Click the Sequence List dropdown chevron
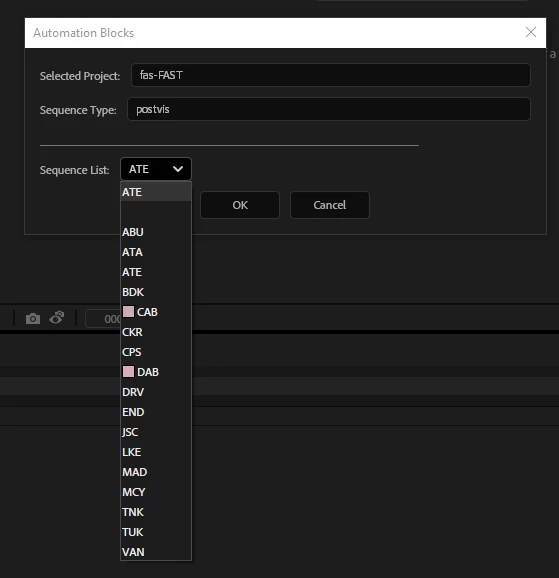 point(178,169)
